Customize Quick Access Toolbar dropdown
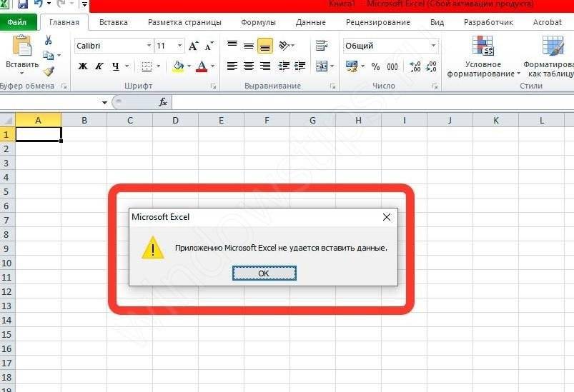 coord(84,4)
